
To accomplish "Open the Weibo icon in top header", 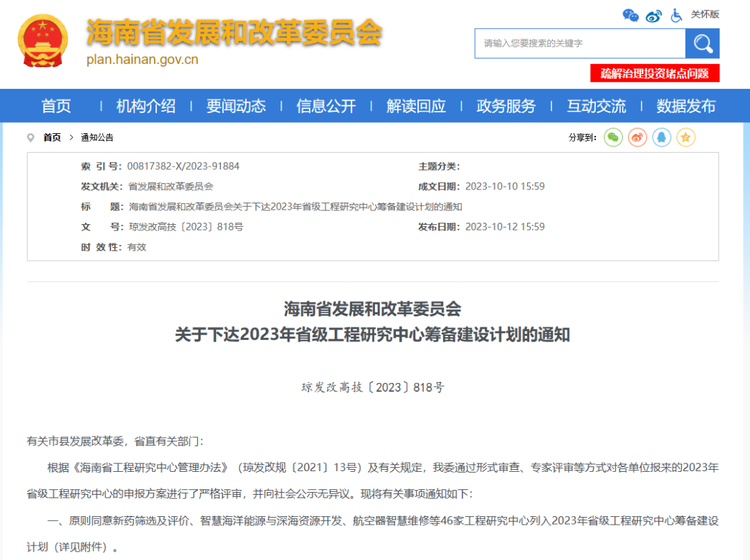I will click(x=653, y=16).
